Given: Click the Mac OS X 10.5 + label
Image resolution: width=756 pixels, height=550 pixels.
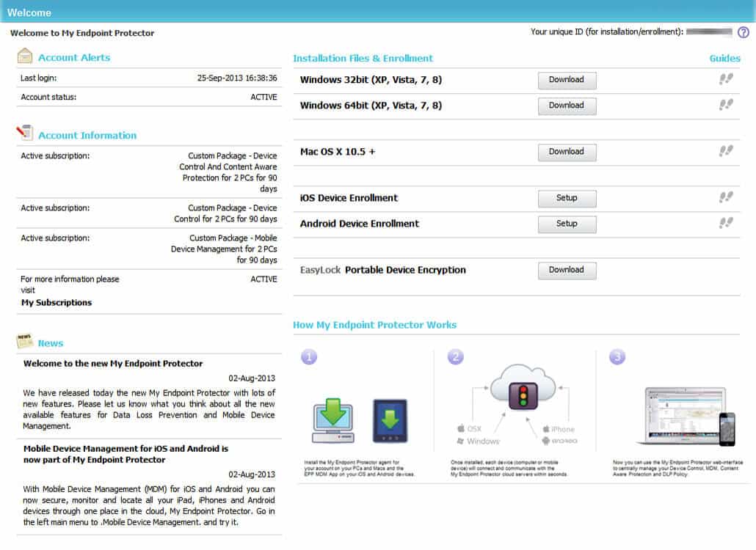Looking at the screenshot, I should pyautogui.click(x=338, y=151).
